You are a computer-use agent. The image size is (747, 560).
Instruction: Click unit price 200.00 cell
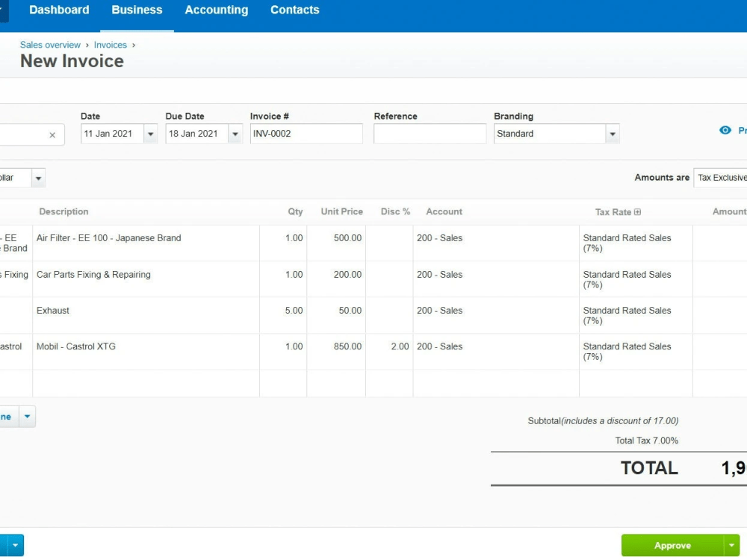click(336, 279)
